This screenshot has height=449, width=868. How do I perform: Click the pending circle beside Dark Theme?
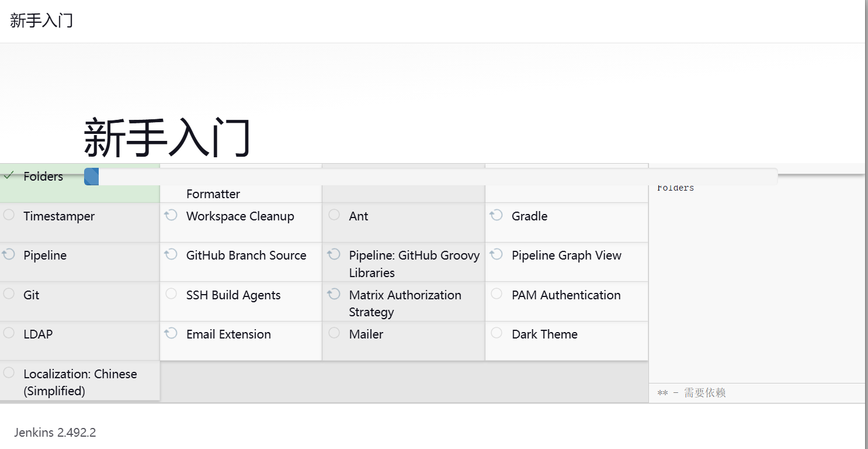(497, 333)
